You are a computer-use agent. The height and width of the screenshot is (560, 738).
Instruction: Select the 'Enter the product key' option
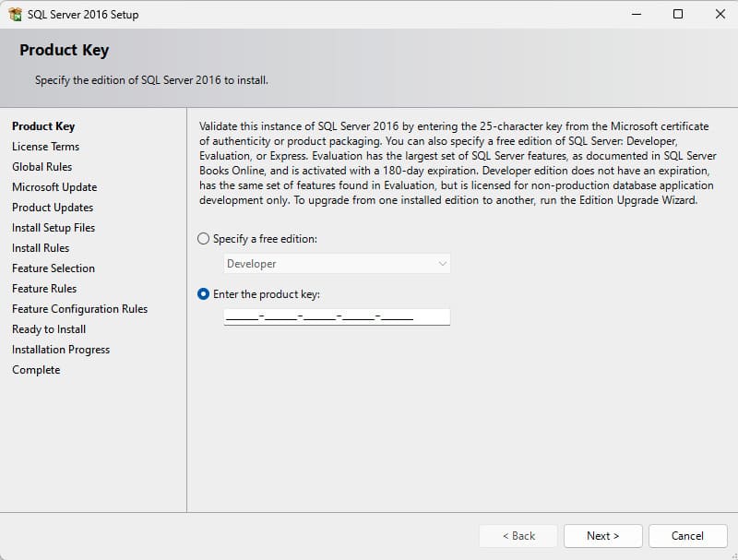click(x=204, y=294)
